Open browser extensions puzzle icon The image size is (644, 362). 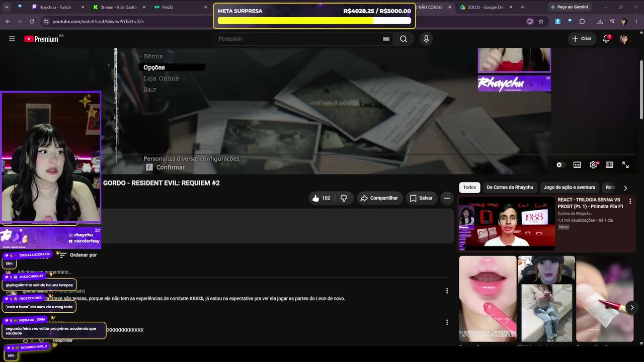[582, 22]
